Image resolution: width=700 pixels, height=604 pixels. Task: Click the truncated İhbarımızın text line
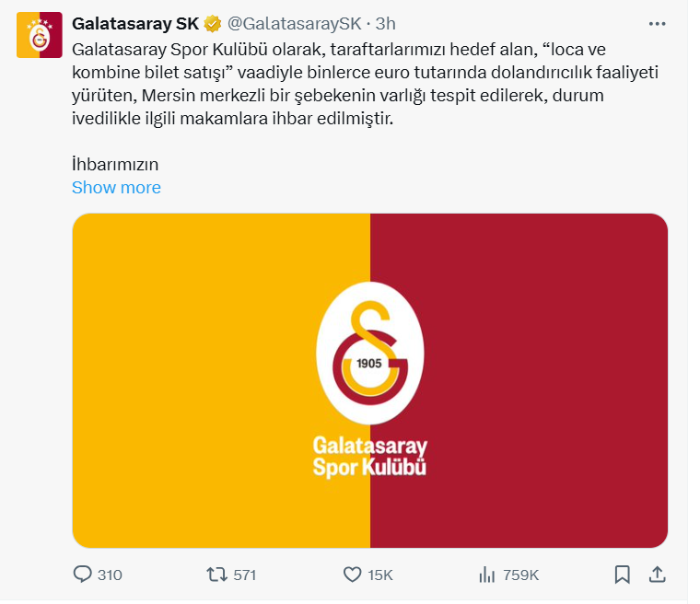115,164
